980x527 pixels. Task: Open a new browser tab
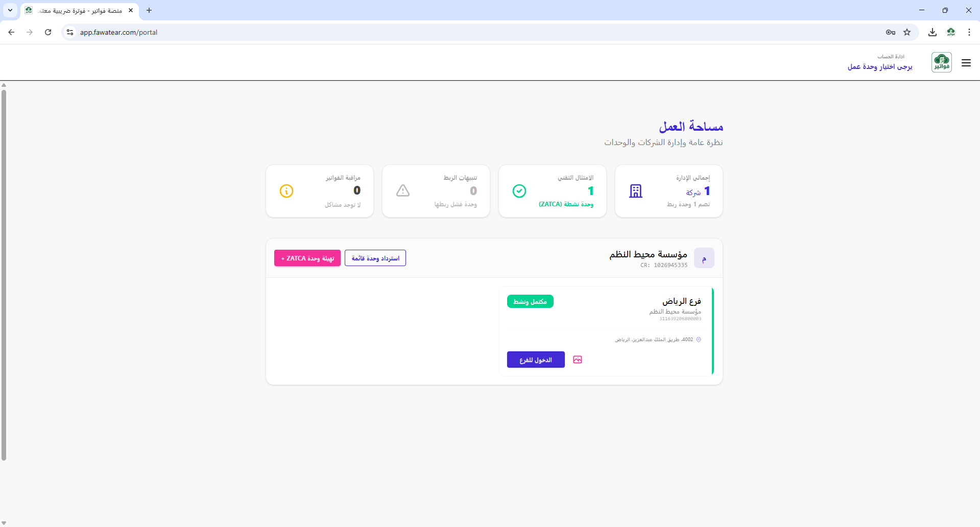(149, 10)
